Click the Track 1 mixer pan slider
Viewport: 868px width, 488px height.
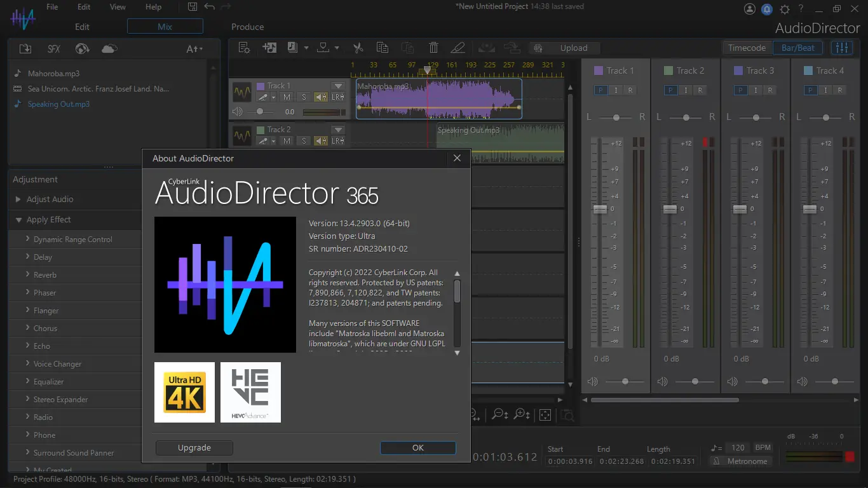coord(616,118)
